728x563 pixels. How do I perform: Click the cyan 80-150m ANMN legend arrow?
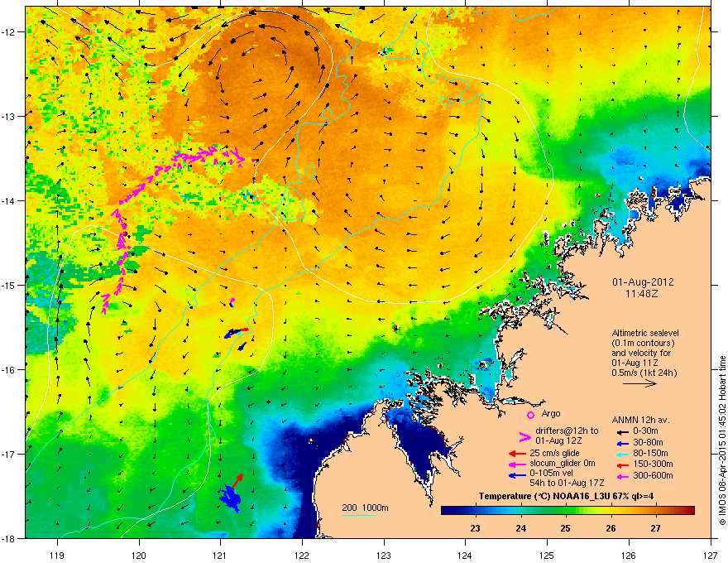coord(622,454)
